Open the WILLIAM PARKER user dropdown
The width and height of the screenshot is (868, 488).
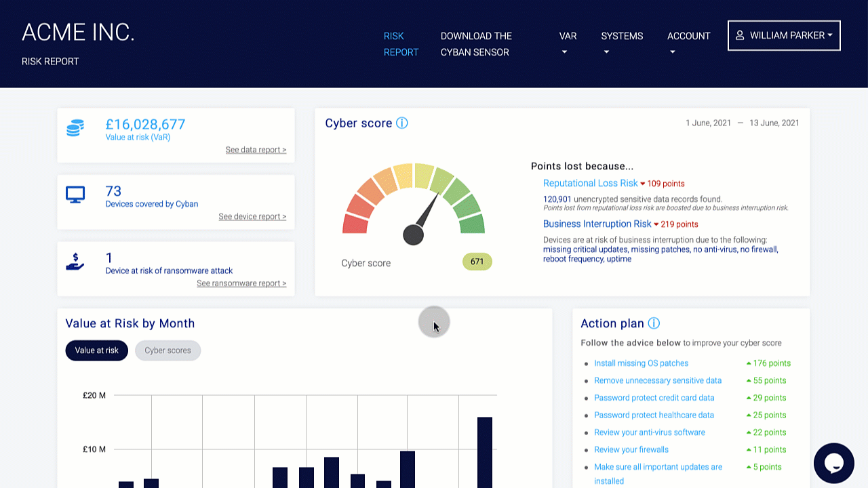pos(784,35)
